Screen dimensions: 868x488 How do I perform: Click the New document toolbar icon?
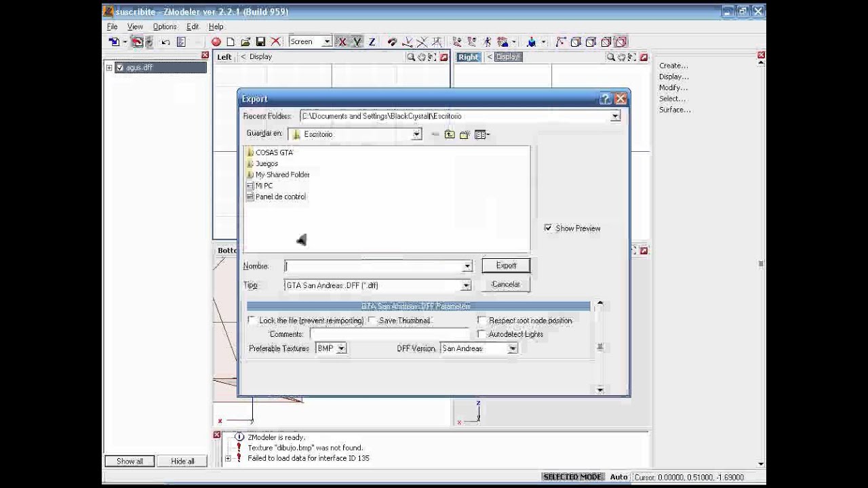(x=231, y=42)
